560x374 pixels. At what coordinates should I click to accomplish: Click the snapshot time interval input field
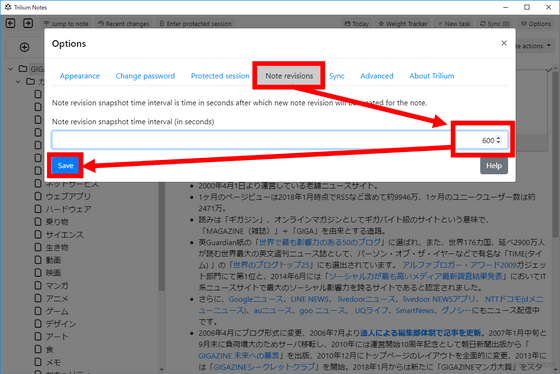(280, 140)
